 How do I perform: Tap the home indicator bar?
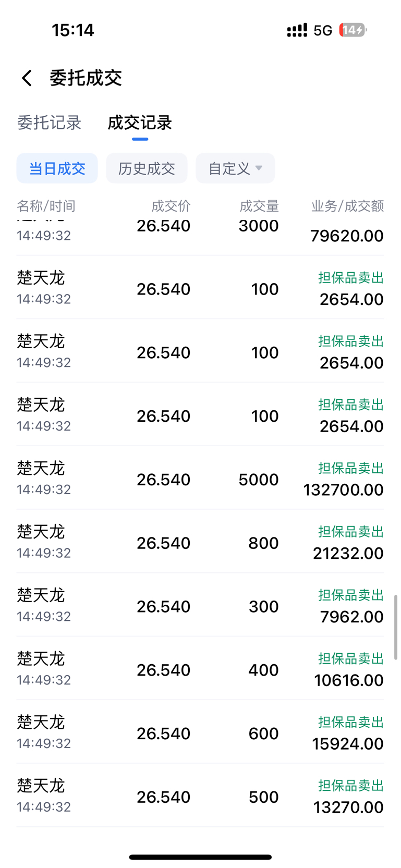(x=200, y=857)
